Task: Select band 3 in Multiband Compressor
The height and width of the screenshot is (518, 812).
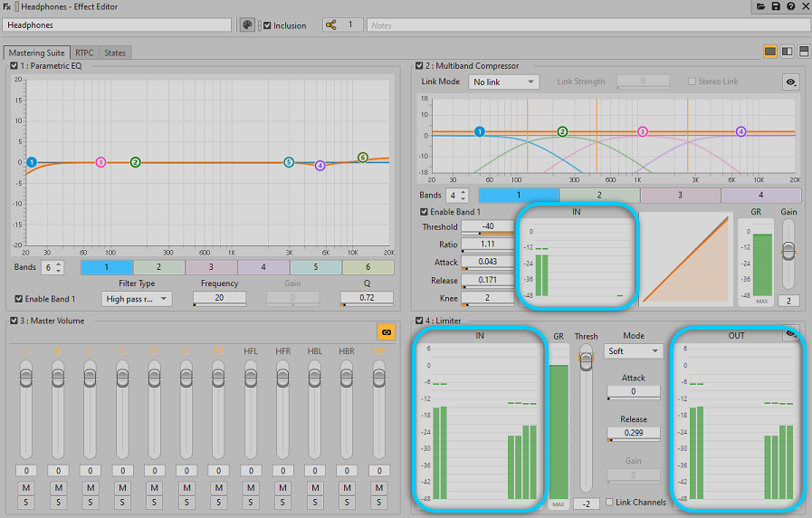Action: pos(680,195)
